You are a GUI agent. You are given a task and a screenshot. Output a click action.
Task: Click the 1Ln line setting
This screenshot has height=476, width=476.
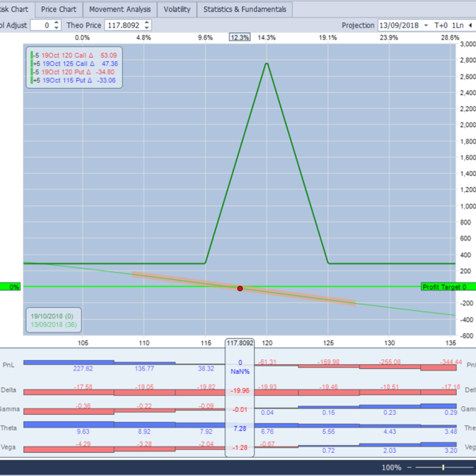click(x=459, y=25)
